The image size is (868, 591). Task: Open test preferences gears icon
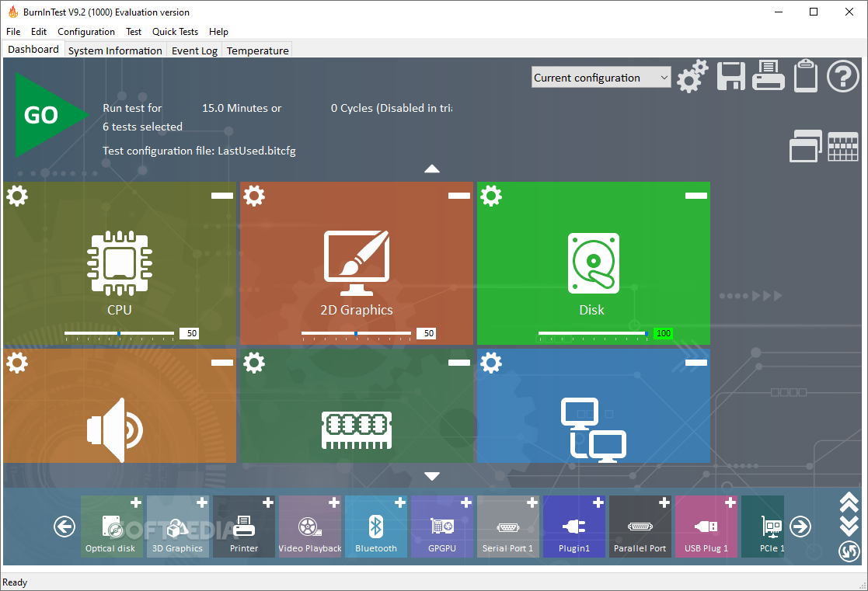click(692, 76)
